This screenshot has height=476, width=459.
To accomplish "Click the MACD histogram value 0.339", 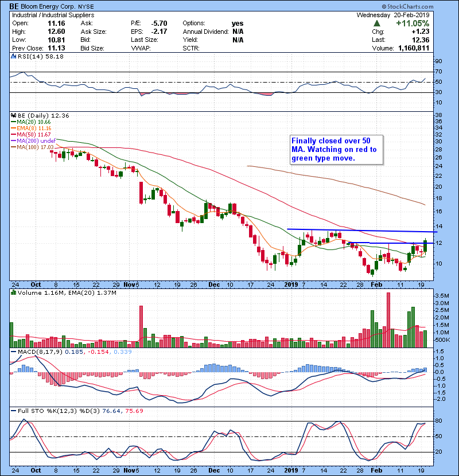I will (123, 352).
